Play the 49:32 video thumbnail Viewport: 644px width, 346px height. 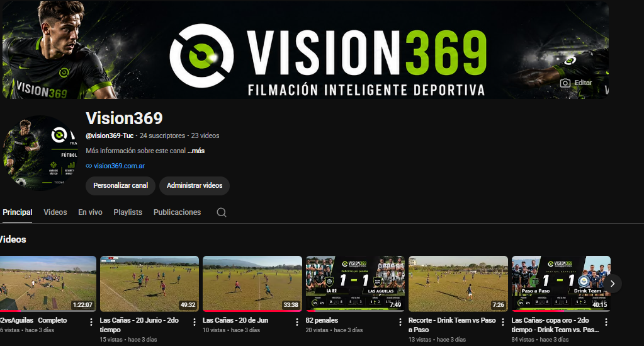(x=149, y=284)
